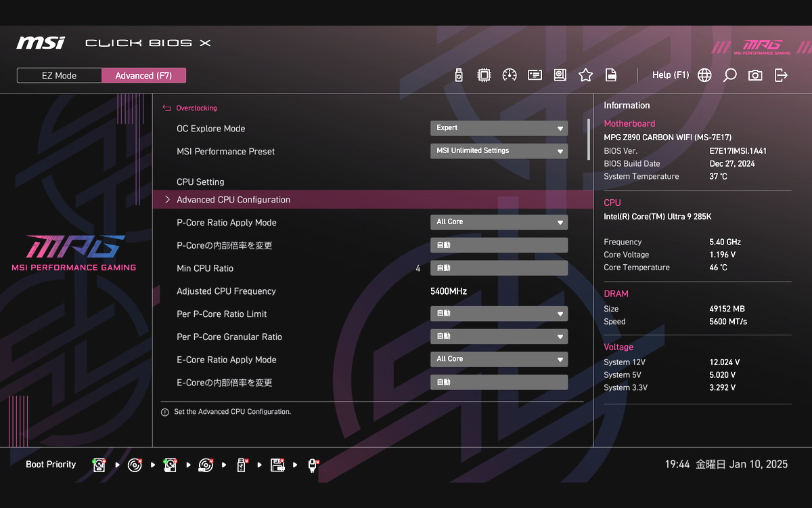
Task: Click the Adjusted CPU Frequency label
Action: [226, 291]
